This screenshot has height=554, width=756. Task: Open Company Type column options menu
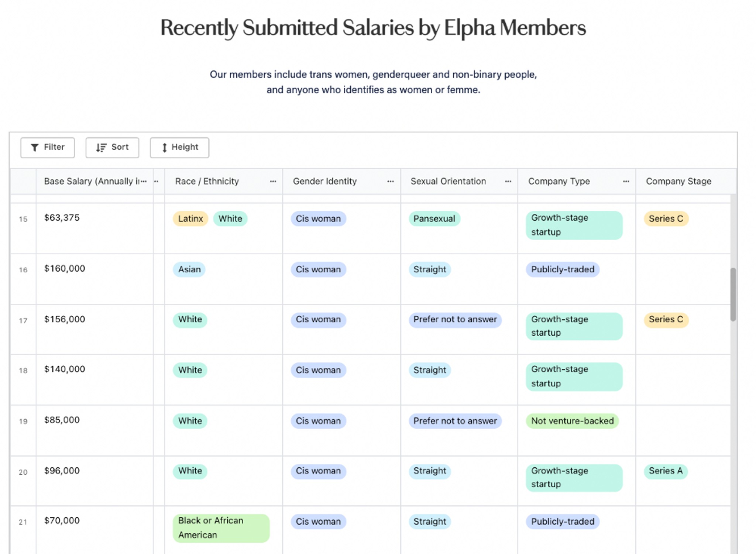pos(626,181)
